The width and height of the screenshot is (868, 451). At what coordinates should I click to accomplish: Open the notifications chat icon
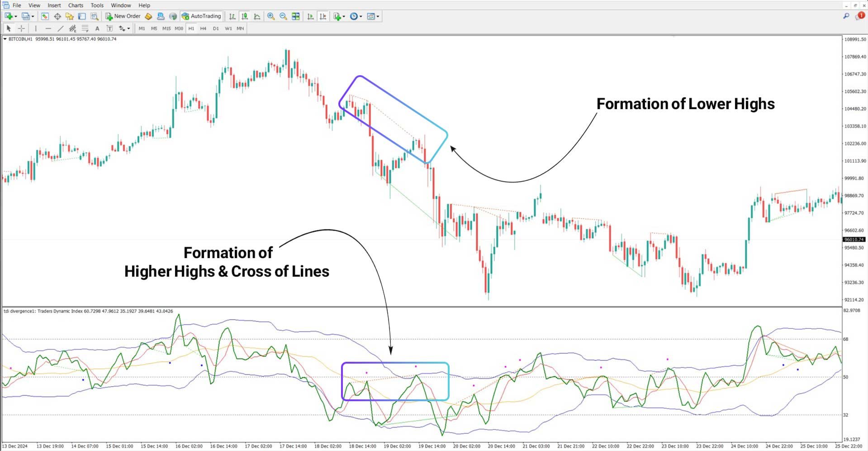click(859, 16)
